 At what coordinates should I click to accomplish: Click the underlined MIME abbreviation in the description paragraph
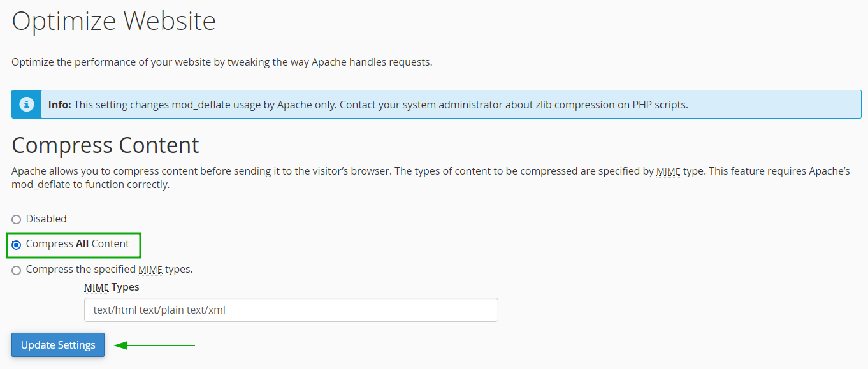click(x=669, y=171)
